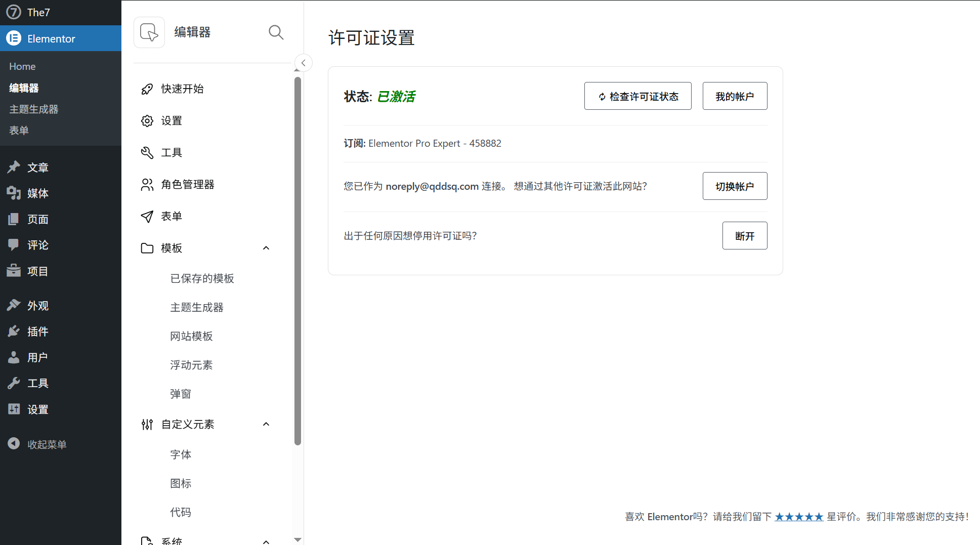
Task: Click the search icon beside 编辑器
Action: point(276,32)
